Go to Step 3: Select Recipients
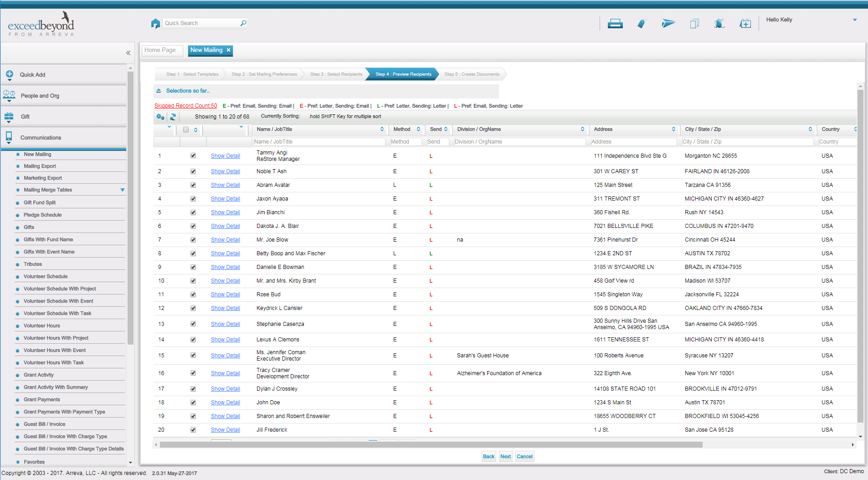The height and width of the screenshot is (480, 868). [336, 74]
